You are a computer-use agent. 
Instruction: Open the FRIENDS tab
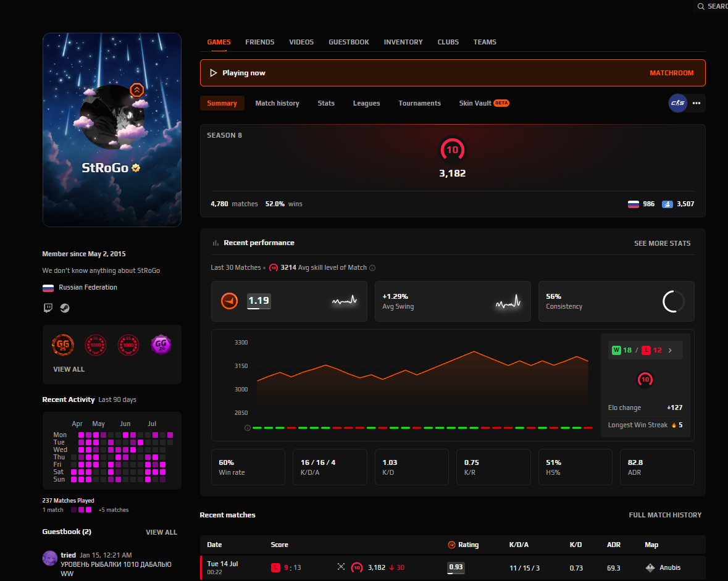coord(259,42)
